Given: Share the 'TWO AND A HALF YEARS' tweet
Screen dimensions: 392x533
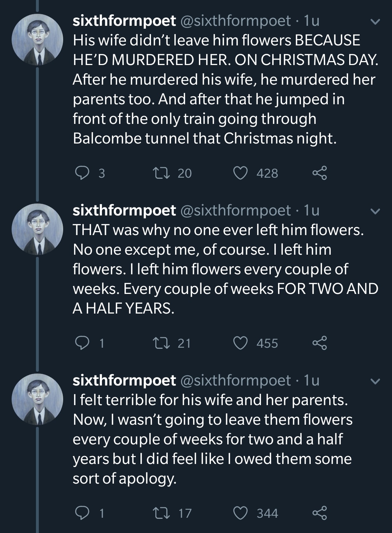Looking at the screenshot, I should click(320, 343).
